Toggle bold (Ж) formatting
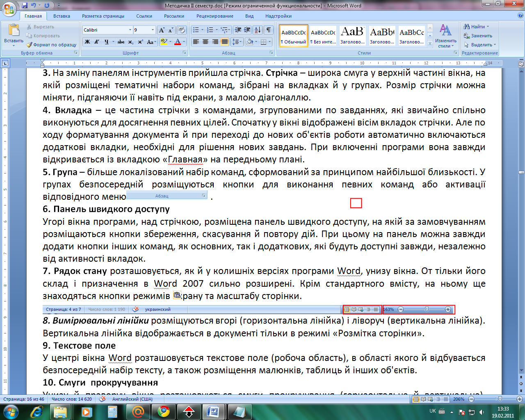This screenshot has width=525, height=420. pyautogui.click(x=87, y=42)
